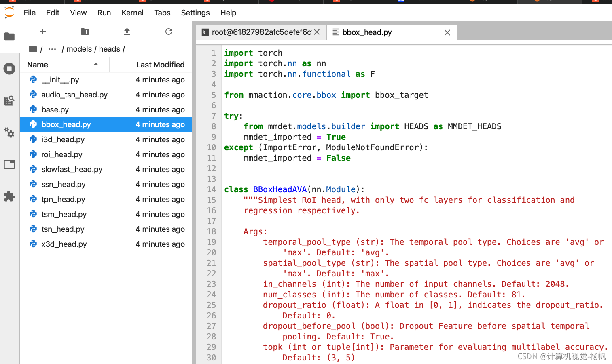Select tsm_head.py in file list
The width and height of the screenshot is (612, 364).
tap(106, 214)
